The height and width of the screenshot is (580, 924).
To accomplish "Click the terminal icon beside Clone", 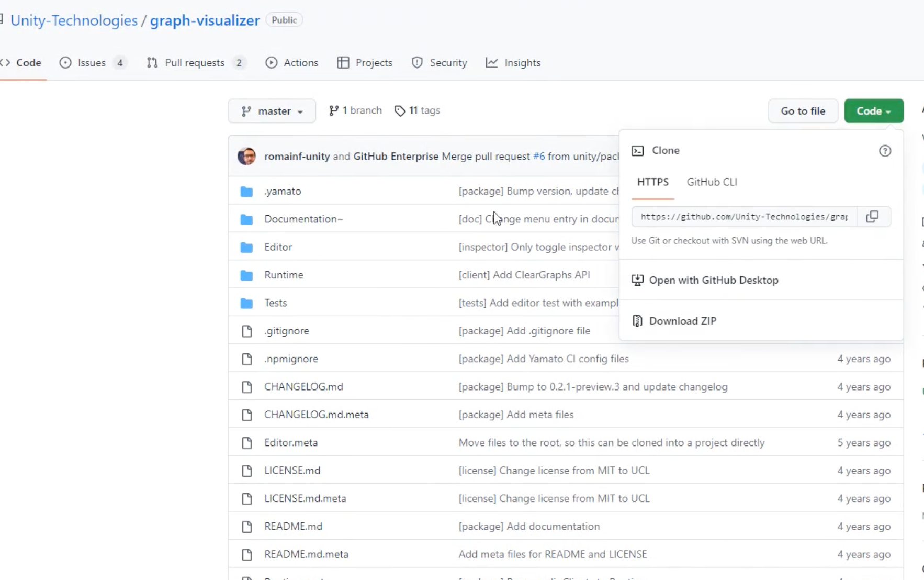I will (637, 151).
